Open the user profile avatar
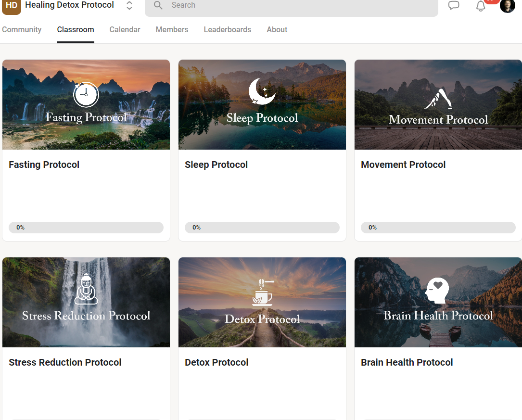The image size is (522, 420). tap(508, 6)
